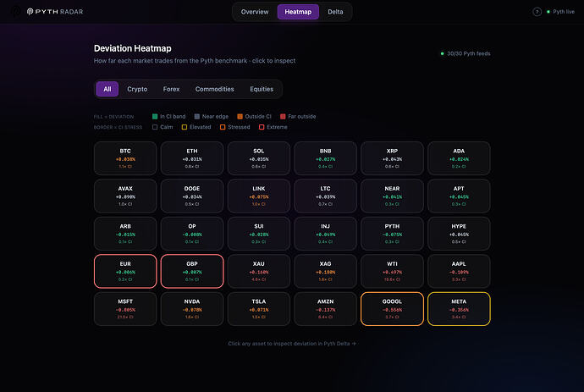Open the DOGE tile
584x392 pixels.
point(192,196)
